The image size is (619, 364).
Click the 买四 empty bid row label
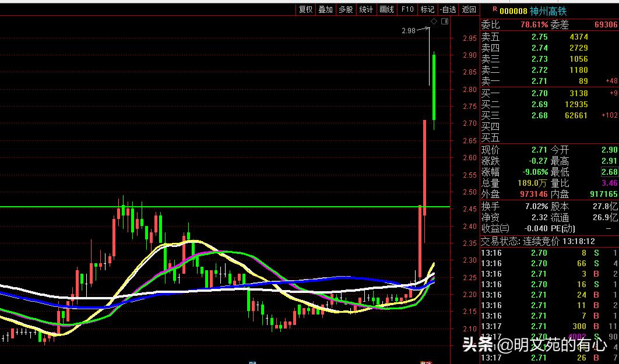tap(490, 126)
